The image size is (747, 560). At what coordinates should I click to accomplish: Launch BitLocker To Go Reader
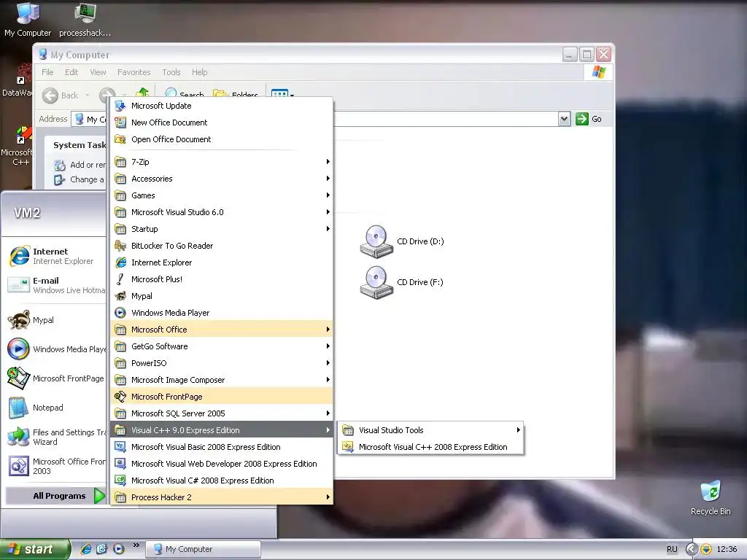pos(222,246)
